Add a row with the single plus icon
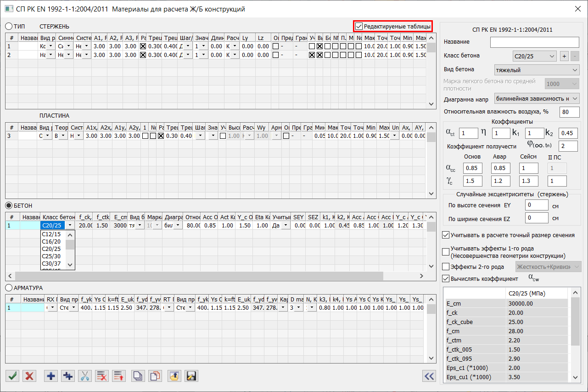The width and height of the screenshot is (588, 392). click(x=51, y=376)
